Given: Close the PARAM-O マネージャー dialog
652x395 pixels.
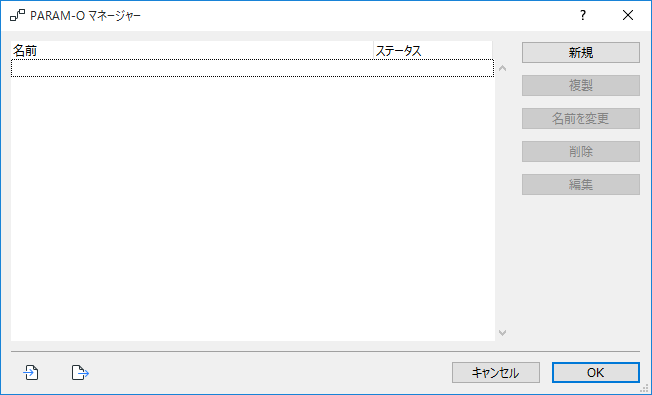Looking at the screenshot, I should [x=628, y=15].
